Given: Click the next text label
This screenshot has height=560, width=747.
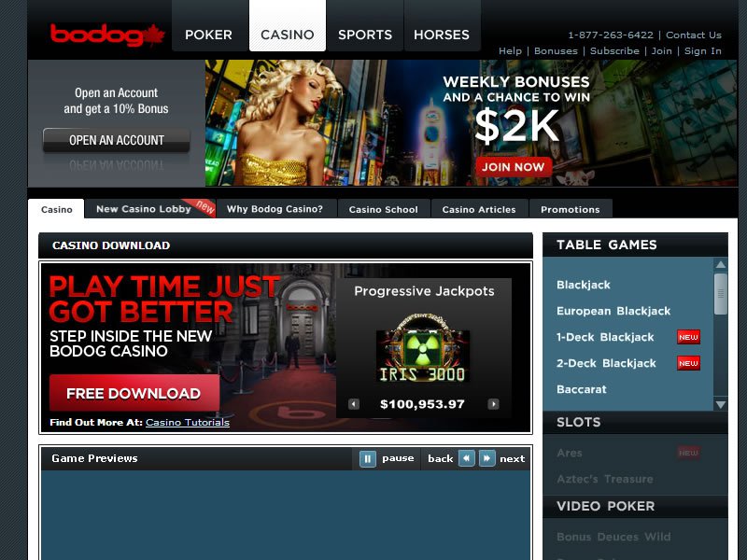Looking at the screenshot, I should click(512, 458).
